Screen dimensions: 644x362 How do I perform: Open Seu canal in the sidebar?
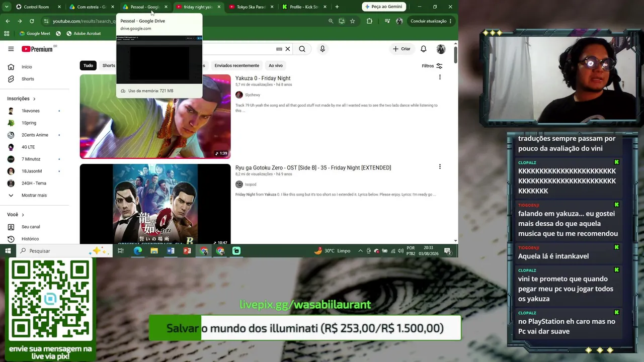coord(30,227)
